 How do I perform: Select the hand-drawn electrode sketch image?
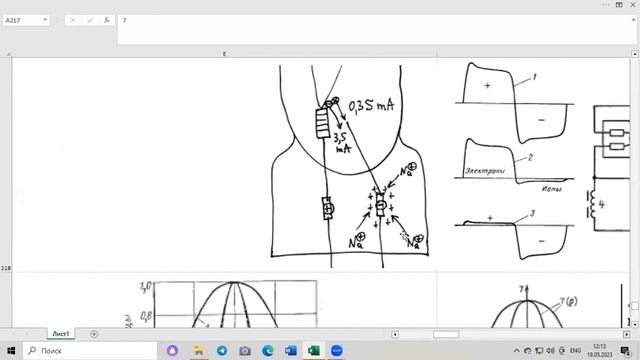[350, 166]
